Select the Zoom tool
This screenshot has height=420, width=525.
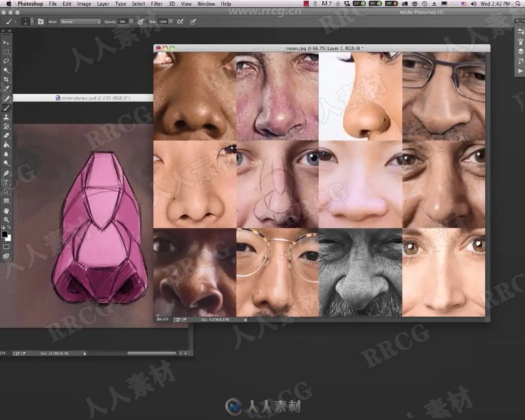6,220
